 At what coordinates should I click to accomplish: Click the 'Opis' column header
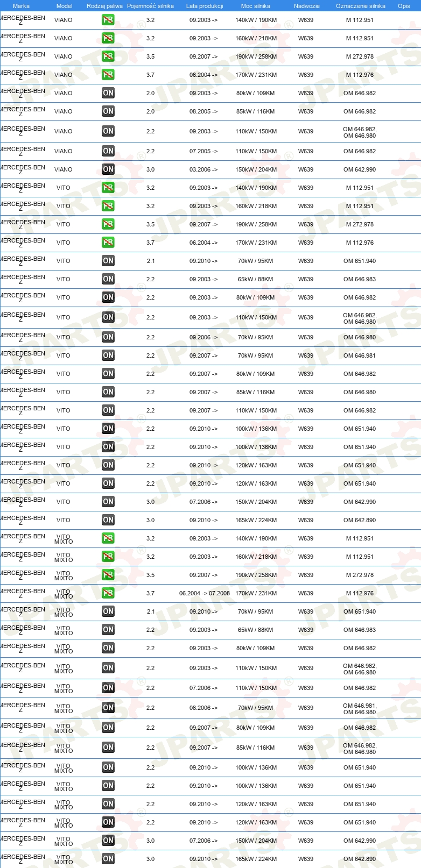point(404,6)
